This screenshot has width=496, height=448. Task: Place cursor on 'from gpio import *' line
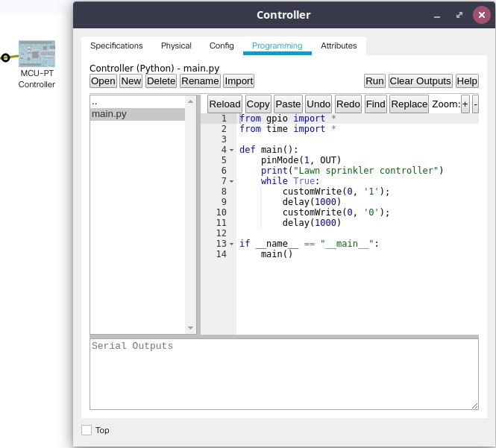point(288,119)
